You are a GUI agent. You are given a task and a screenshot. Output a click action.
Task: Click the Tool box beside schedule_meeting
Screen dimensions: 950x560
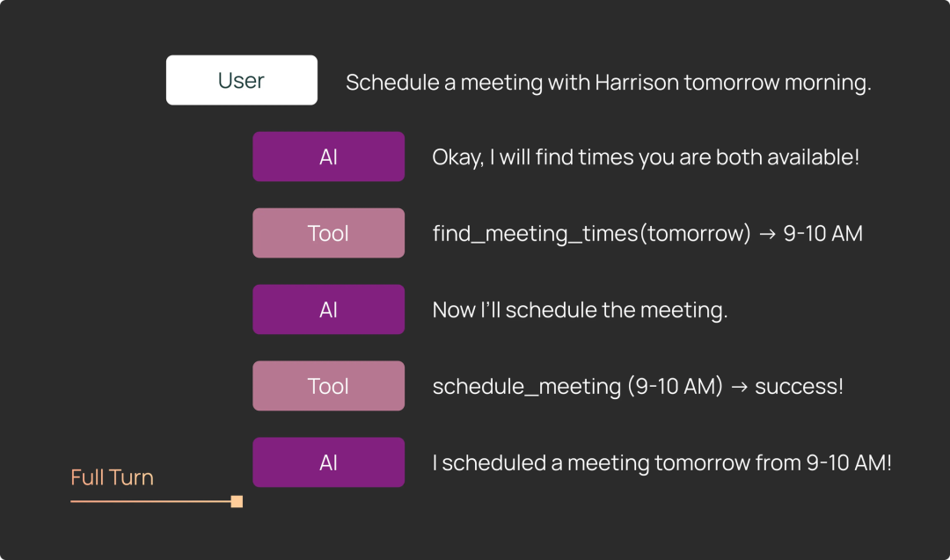tap(328, 386)
